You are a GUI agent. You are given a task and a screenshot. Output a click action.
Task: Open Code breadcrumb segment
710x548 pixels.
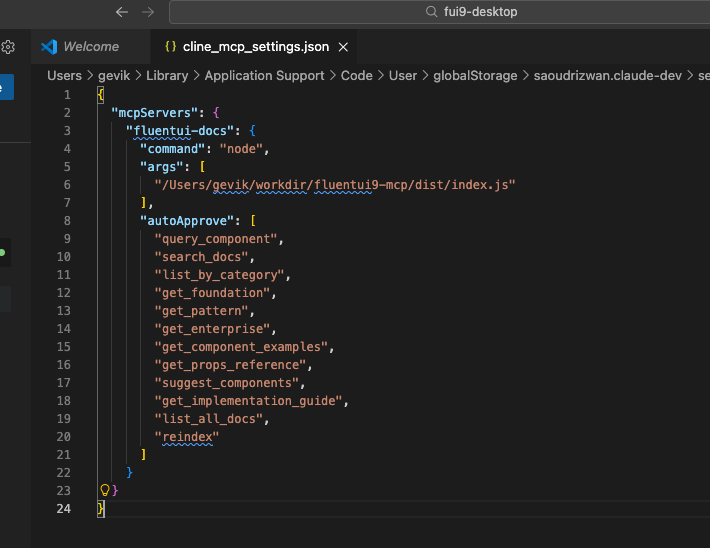coord(357,76)
